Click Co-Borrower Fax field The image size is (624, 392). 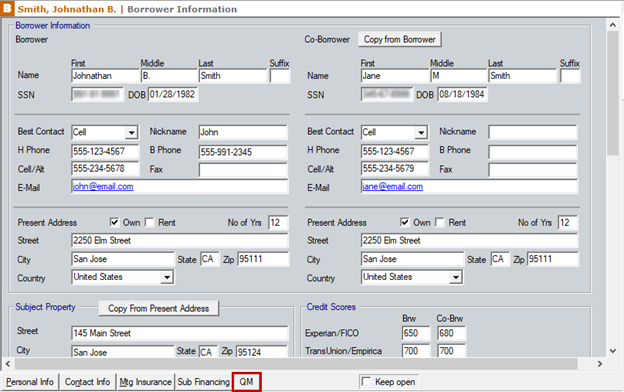point(533,170)
